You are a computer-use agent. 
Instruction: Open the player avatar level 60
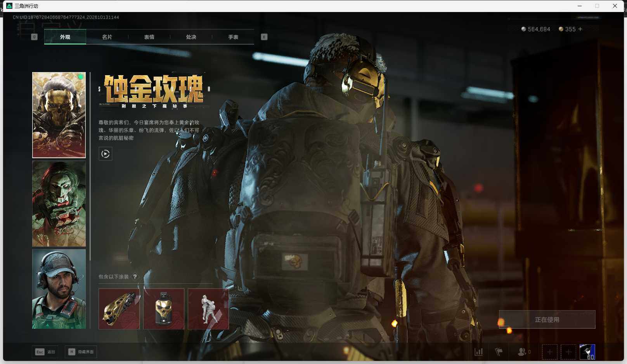pos(587,352)
